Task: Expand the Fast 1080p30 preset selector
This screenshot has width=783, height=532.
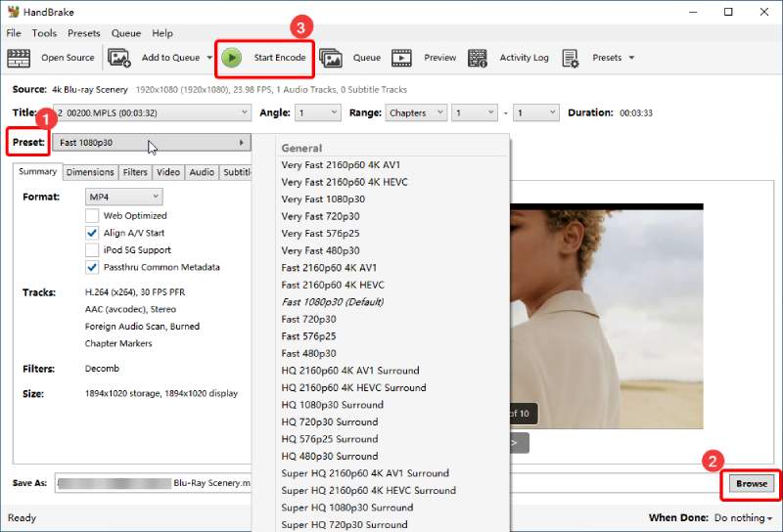Action: (152, 143)
